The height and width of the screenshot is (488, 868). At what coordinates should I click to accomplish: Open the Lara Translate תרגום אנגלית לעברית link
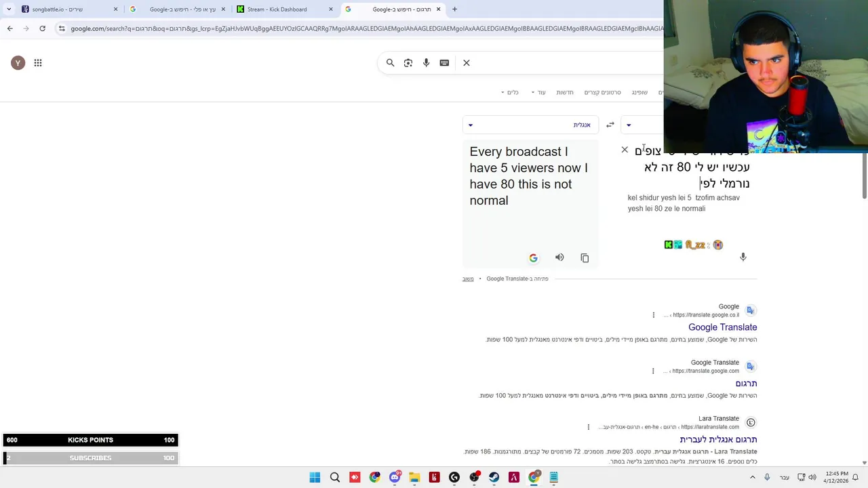point(718,439)
